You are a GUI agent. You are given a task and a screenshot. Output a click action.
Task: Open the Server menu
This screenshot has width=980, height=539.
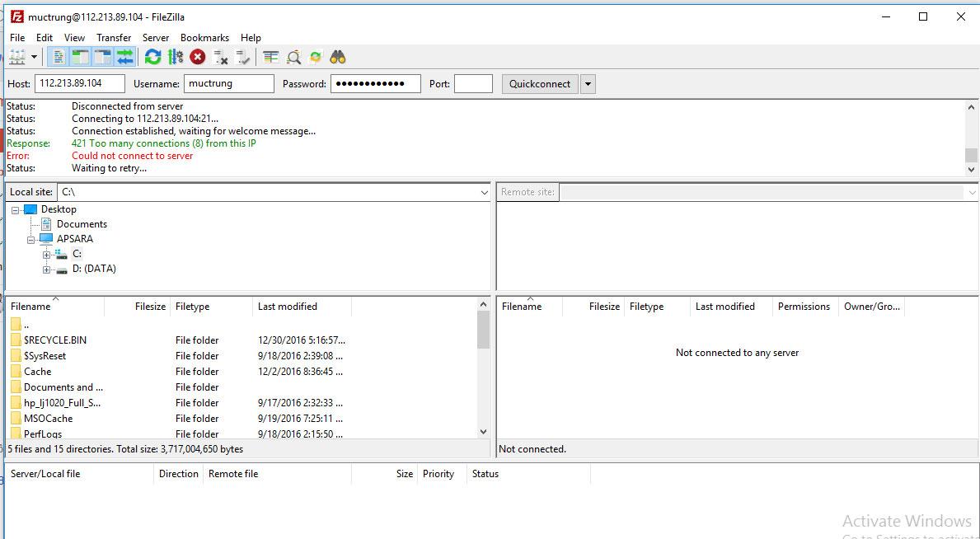[156, 38]
